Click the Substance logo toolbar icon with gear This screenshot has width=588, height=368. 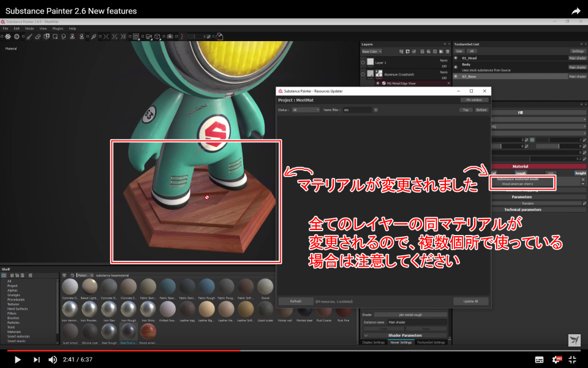pos(8,36)
